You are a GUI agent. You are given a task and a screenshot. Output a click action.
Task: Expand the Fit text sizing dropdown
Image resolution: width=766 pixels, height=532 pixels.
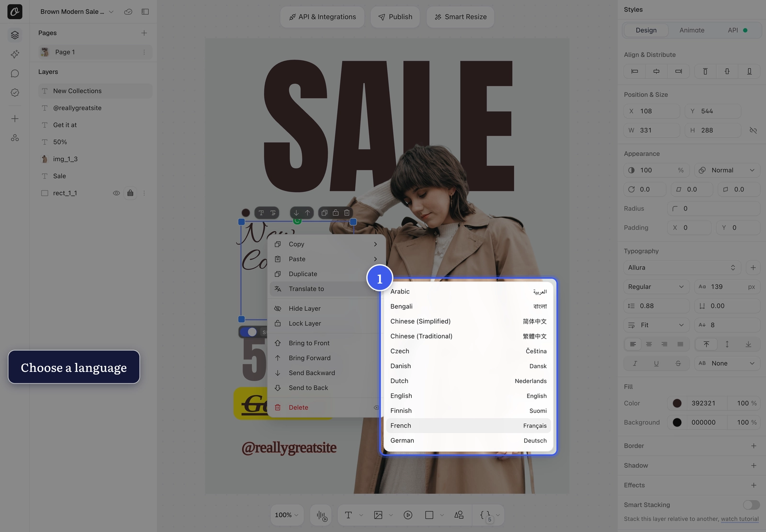(656, 325)
